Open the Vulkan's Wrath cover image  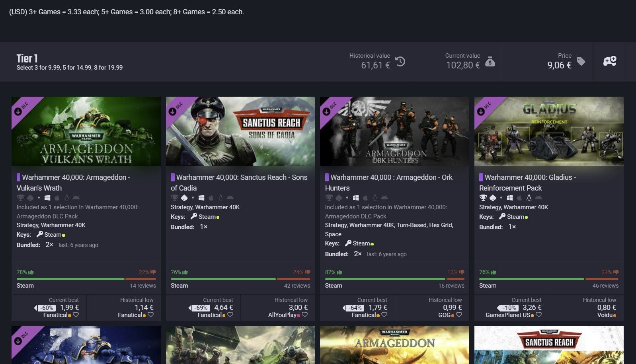(86, 131)
